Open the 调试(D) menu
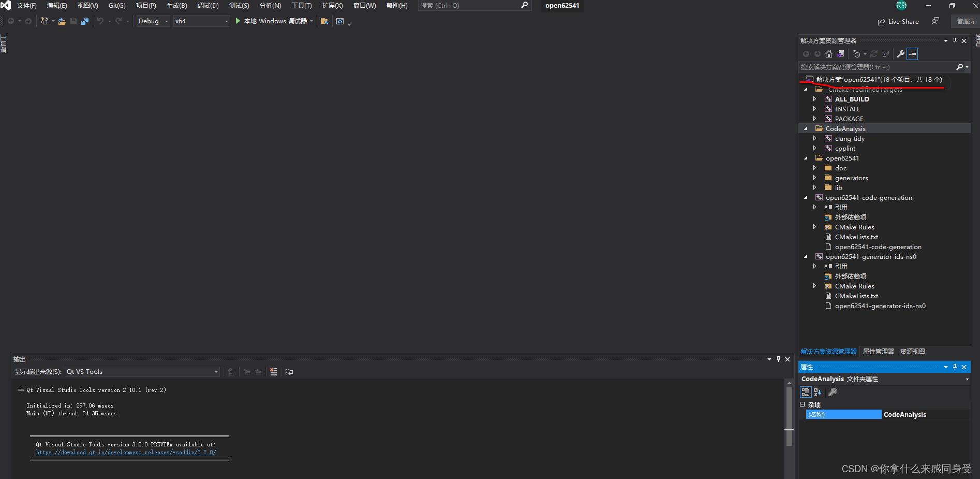This screenshot has width=980, height=479. click(207, 6)
